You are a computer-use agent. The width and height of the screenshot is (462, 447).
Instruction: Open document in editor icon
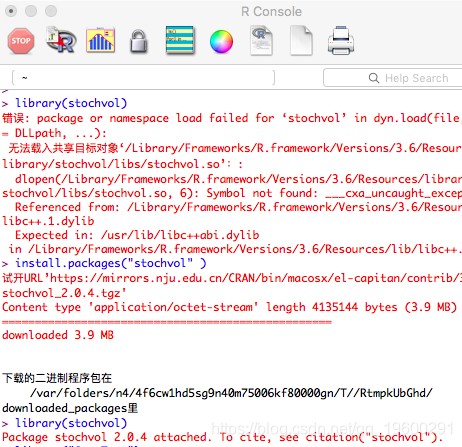click(261, 40)
